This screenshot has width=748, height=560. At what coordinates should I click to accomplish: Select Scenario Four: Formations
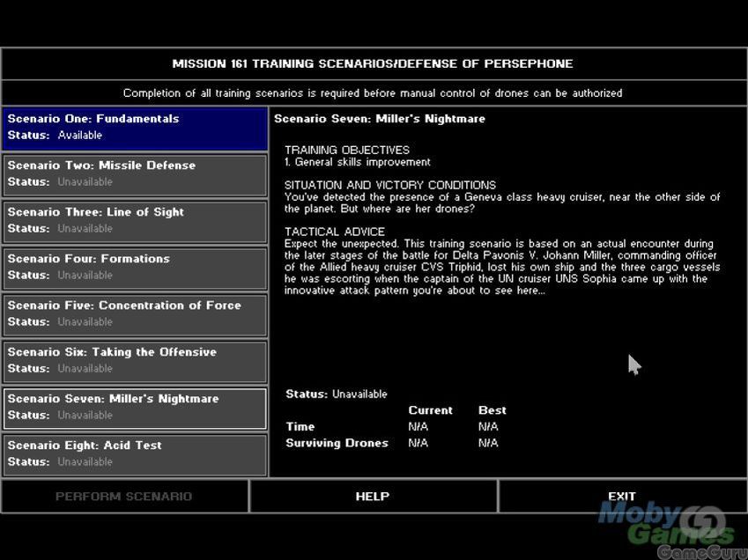point(135,269)
